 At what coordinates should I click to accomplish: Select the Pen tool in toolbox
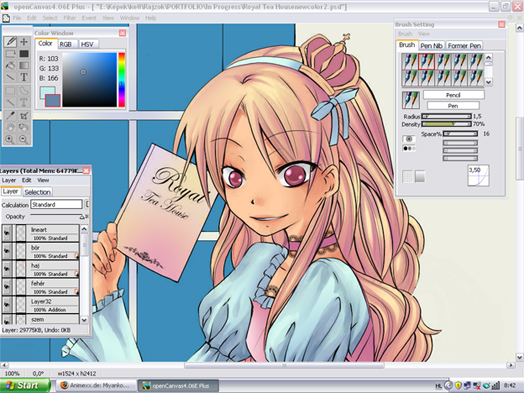pos(10,42)
